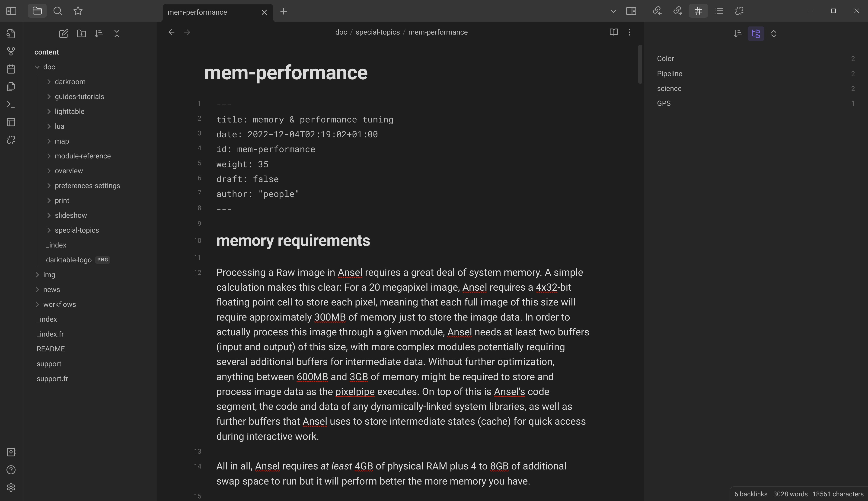The image size is (868, 501).
Task: Open tab list dropdown chevron
Action: [x=613, y=11]
